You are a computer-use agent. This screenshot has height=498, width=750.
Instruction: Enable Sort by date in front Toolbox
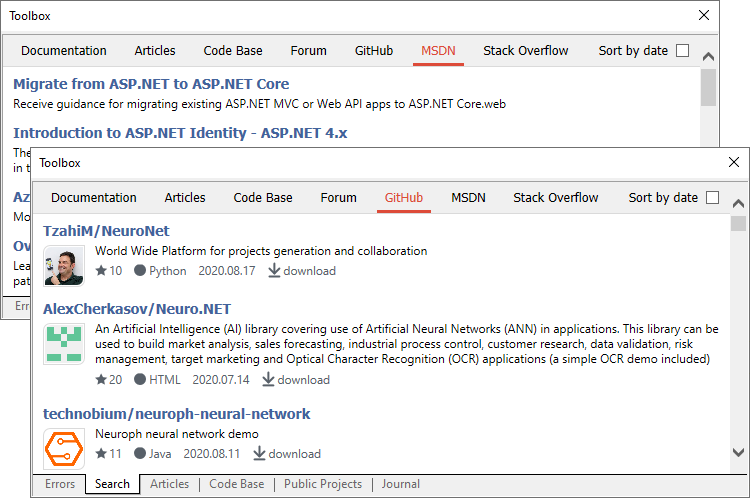[713, 198]
